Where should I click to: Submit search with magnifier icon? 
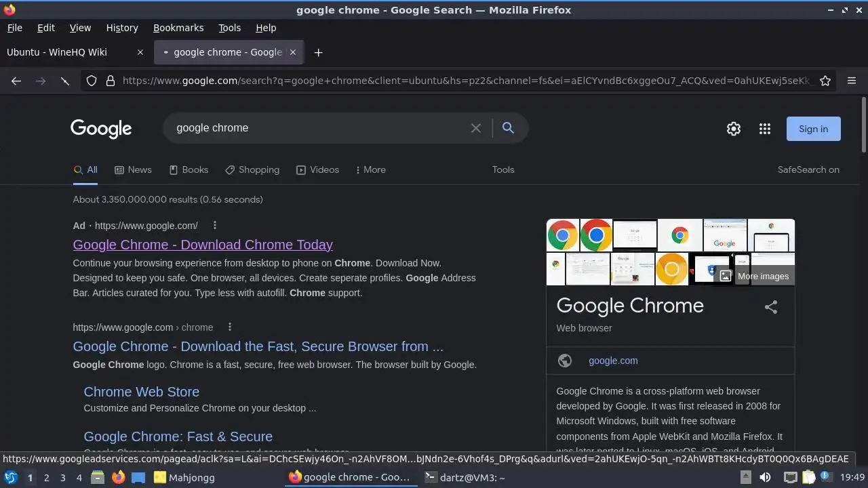[x=508, y=127]
